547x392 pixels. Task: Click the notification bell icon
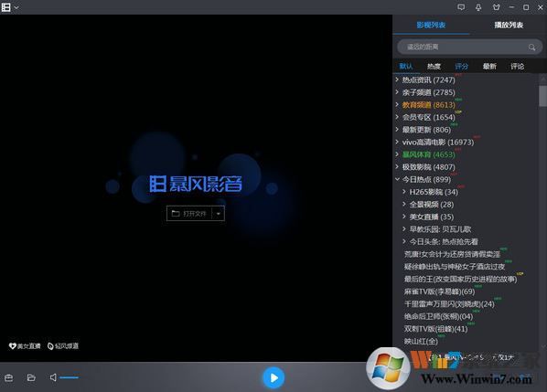478,7
